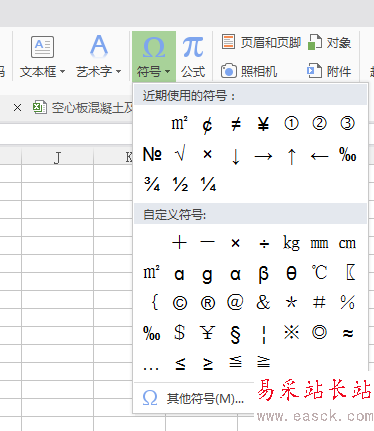Insert the degree Celsius ℃ symbol

(x=319, y=272)
